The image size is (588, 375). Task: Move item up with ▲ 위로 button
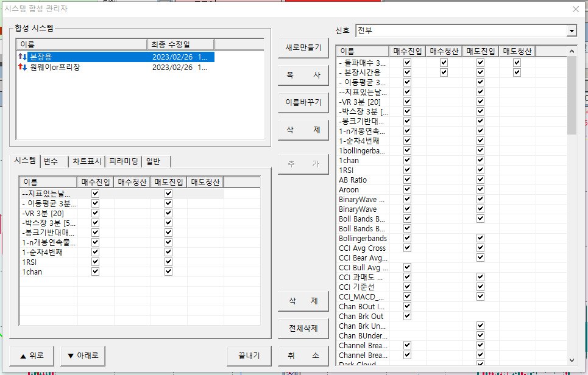pos(32,356)
